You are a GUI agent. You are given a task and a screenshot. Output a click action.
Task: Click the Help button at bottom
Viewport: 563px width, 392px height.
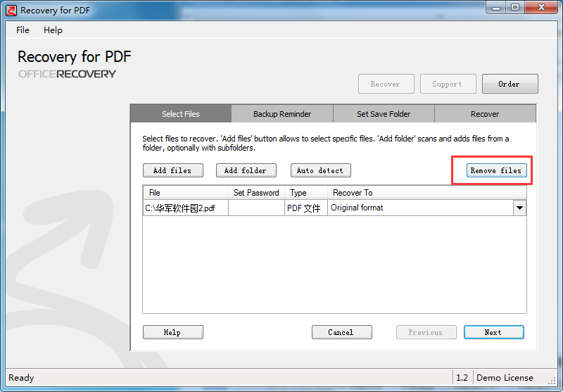(x=172, y=332)
